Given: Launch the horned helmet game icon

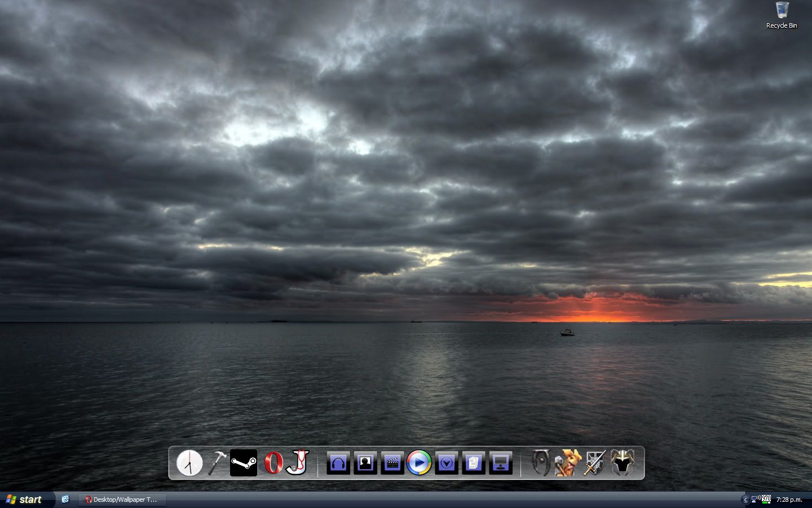Looking at the screenshot, I should point(623,463).
